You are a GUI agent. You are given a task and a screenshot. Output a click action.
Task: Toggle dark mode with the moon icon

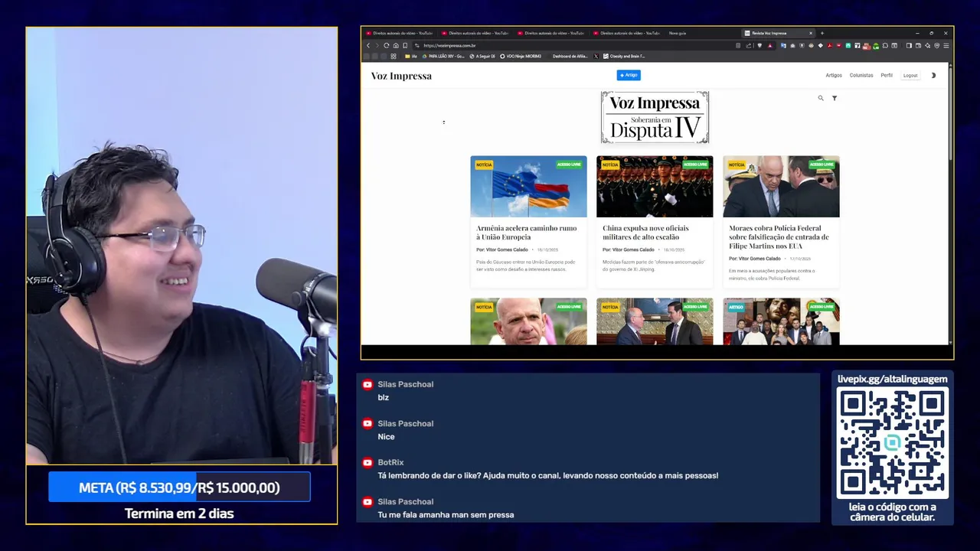pos(933,76)
